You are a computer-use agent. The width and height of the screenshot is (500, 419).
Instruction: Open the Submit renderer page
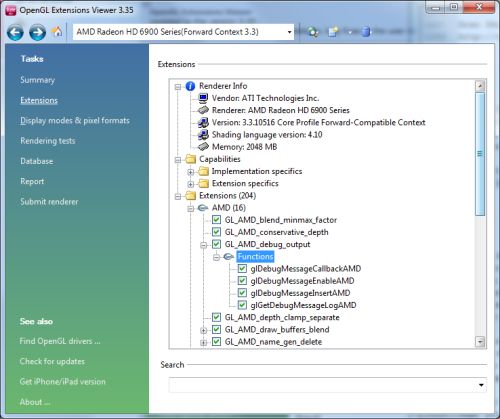click(x=49, y=202)
